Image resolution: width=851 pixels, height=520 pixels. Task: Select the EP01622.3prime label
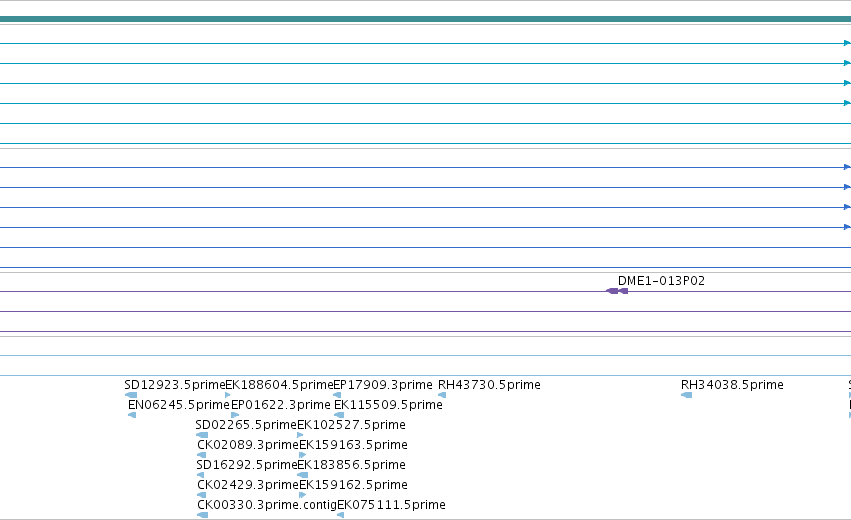(281, 405)
